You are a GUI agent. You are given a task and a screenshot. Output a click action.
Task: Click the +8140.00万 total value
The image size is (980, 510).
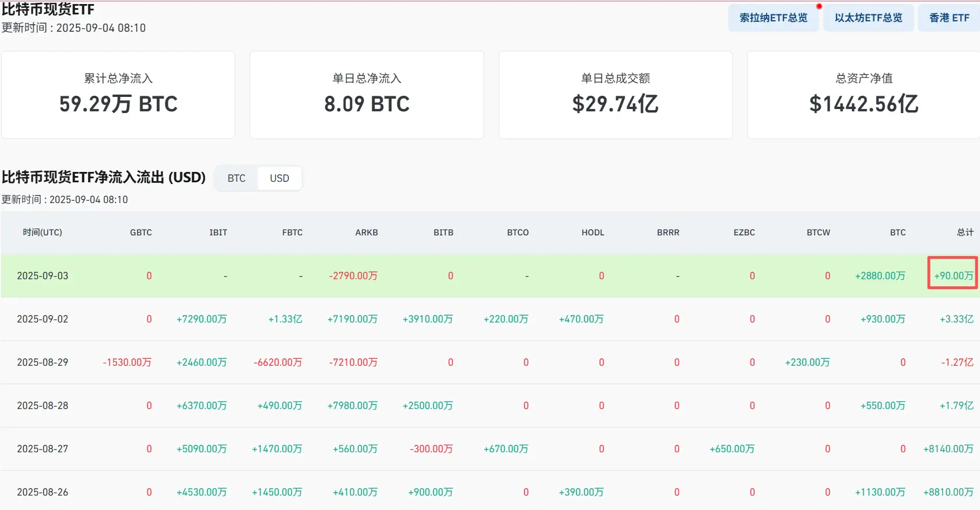point(948,449)
